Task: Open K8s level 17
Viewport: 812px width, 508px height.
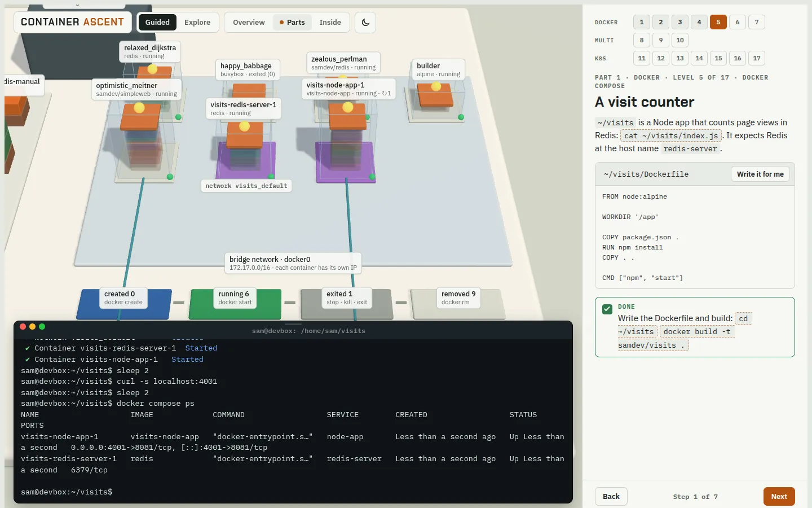Action: (757, 58)
